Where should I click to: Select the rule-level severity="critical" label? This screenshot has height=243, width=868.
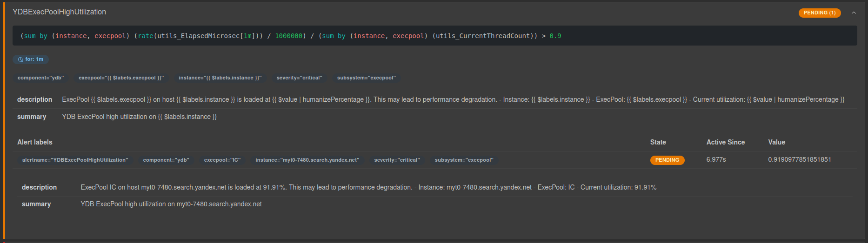(x=299, y=78)
